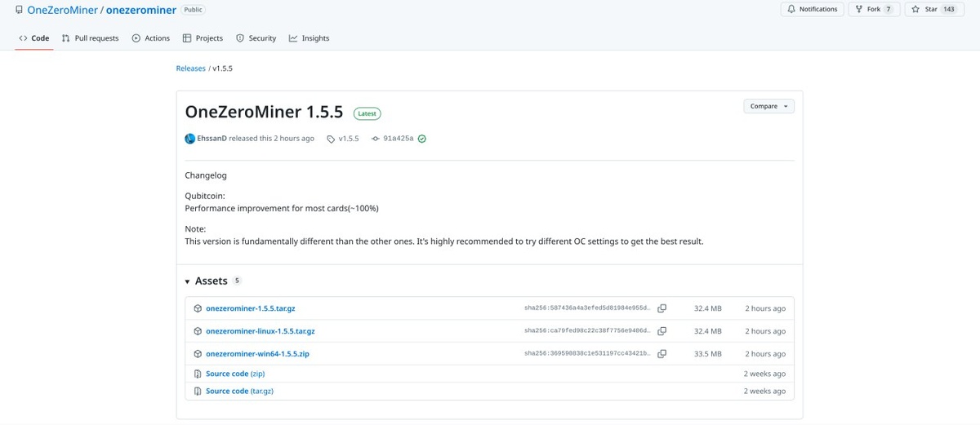Viewport: 980px width, 425px height.
Task: Open the Code tab
Action: click(34, 38)
